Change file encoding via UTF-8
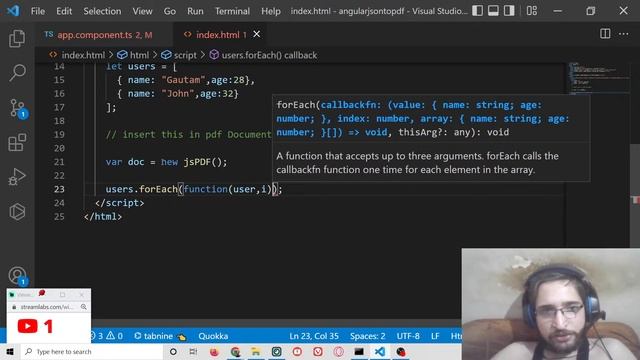Image resolution: width=640 pixels, height=360 pixels. tap(408, 336)
